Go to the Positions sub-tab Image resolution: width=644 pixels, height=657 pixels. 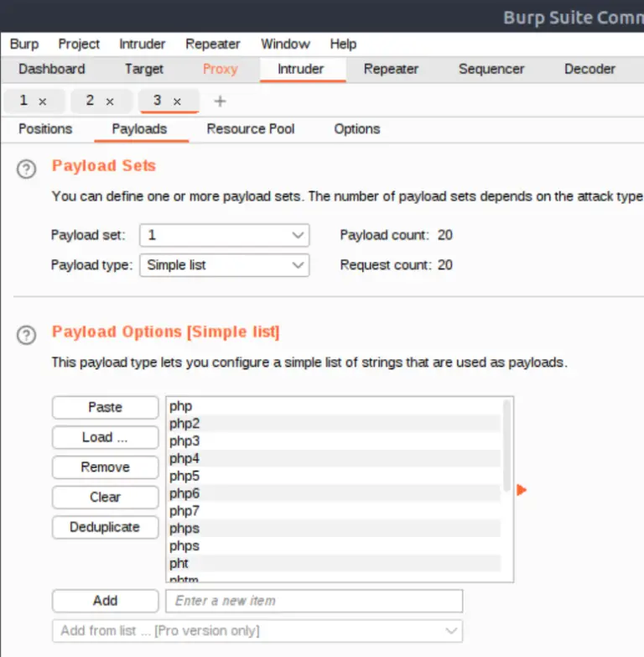45,129
